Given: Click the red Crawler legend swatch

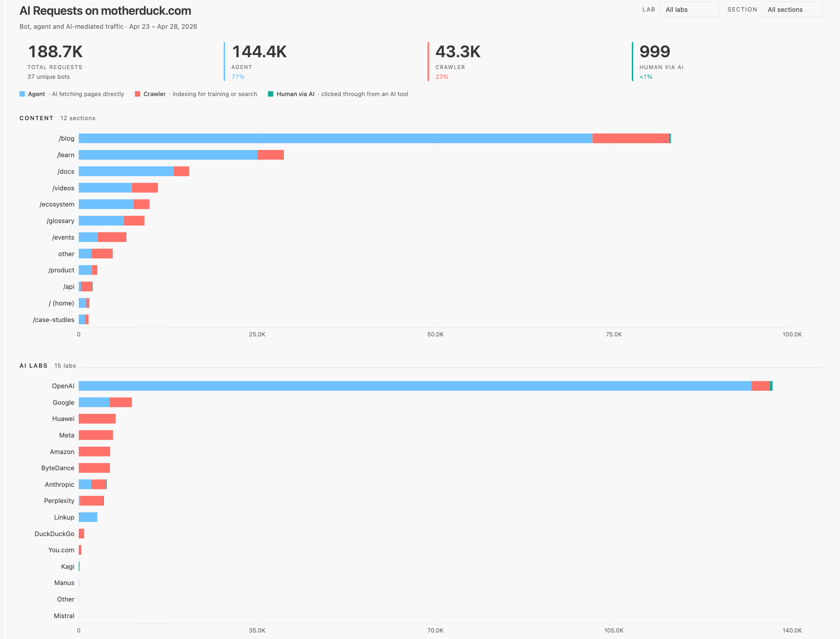Looking at the screenshot, I should [x=138, y=94].
